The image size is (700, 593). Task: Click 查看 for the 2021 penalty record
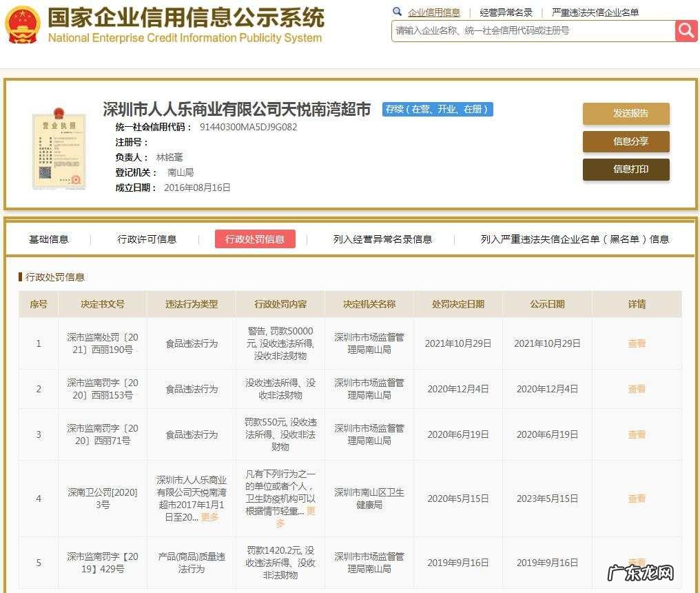click(x=636, y=343)
